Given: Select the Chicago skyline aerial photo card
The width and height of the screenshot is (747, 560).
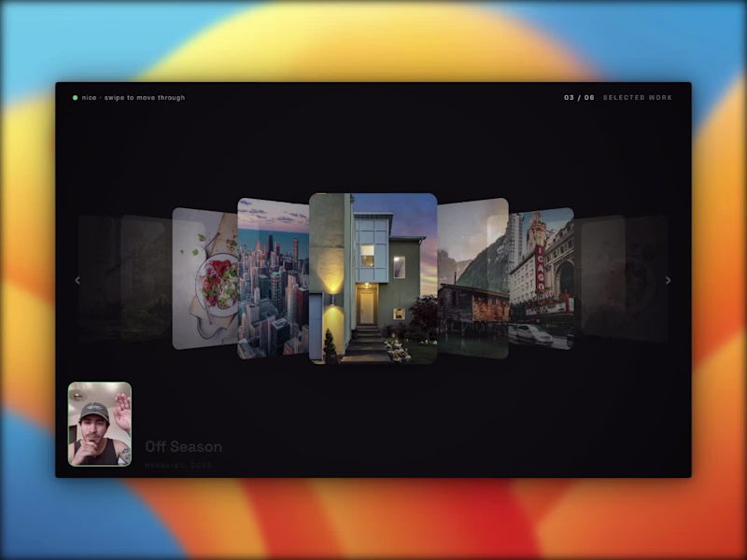Looking at the screenshot, I should tap(273, 278).
